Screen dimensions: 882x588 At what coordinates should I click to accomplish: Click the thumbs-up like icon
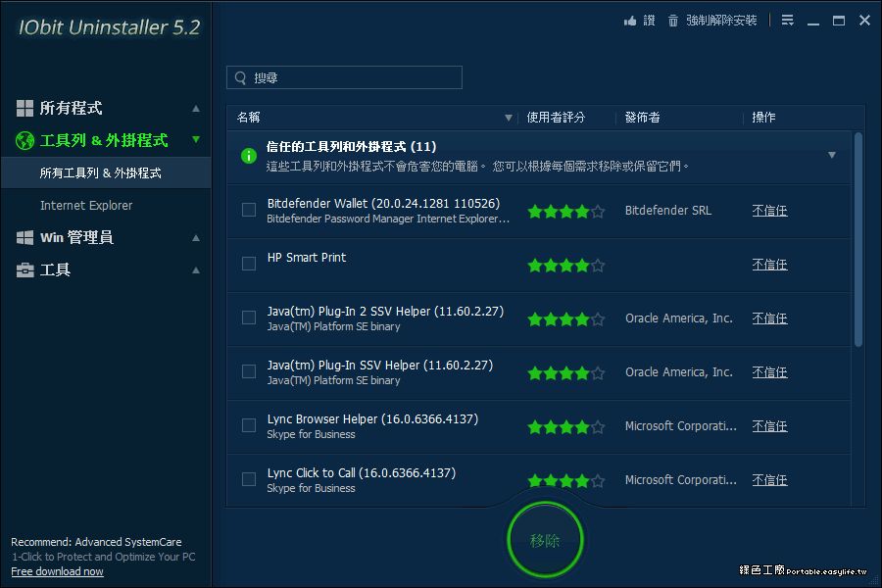pyautogui.click(x=630, y=21)
